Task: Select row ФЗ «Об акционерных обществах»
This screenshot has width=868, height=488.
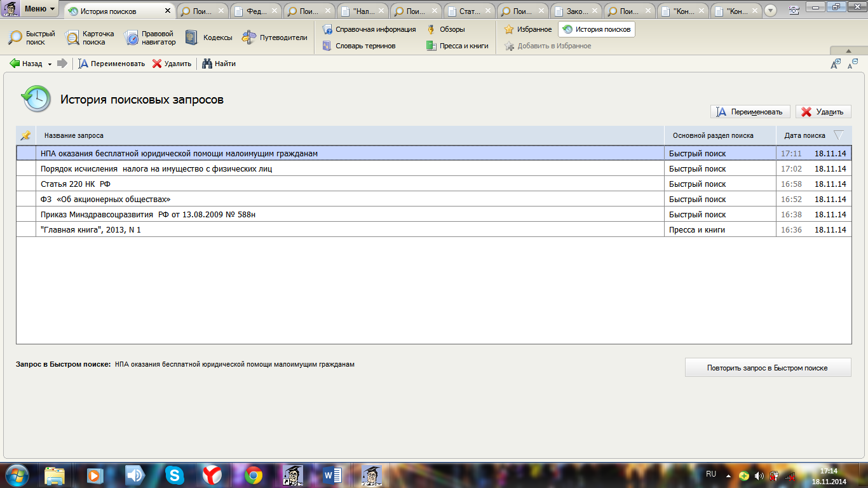Action: point(433,199)
